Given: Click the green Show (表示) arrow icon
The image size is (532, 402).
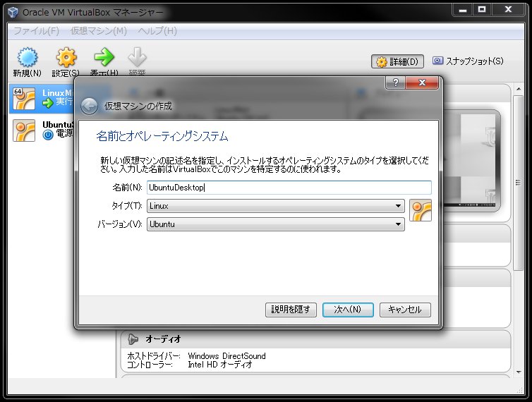Looking at the screenshot, I should 104,57.
